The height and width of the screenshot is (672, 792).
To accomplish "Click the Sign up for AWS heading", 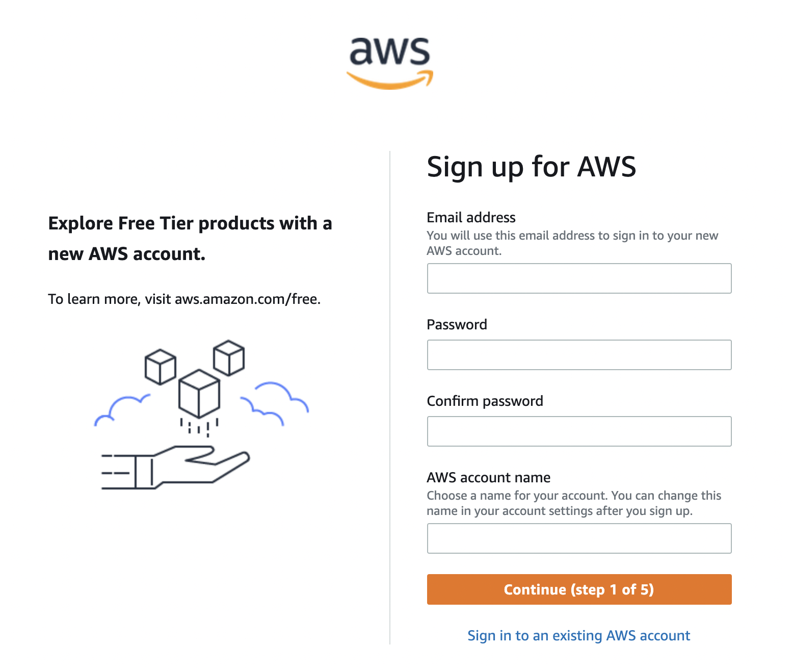I will pyautogui.click(x=532, y=167).
